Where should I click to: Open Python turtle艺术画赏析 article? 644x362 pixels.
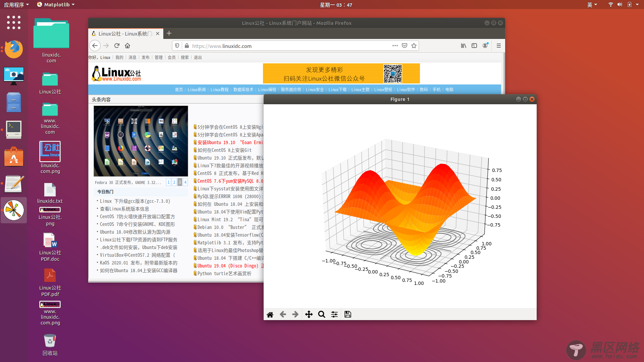point(224,274)
